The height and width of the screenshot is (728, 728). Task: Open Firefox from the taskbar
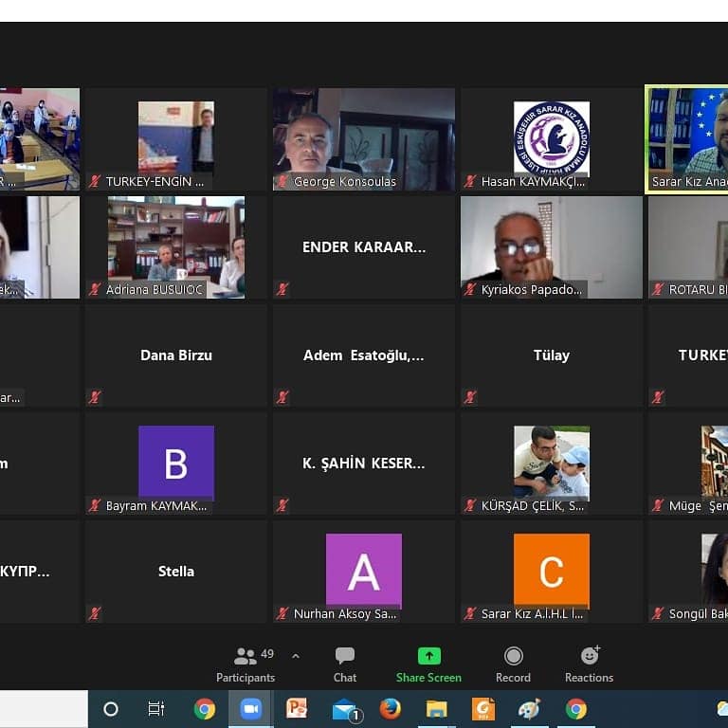pyautogui.click(x=390, y=709)
